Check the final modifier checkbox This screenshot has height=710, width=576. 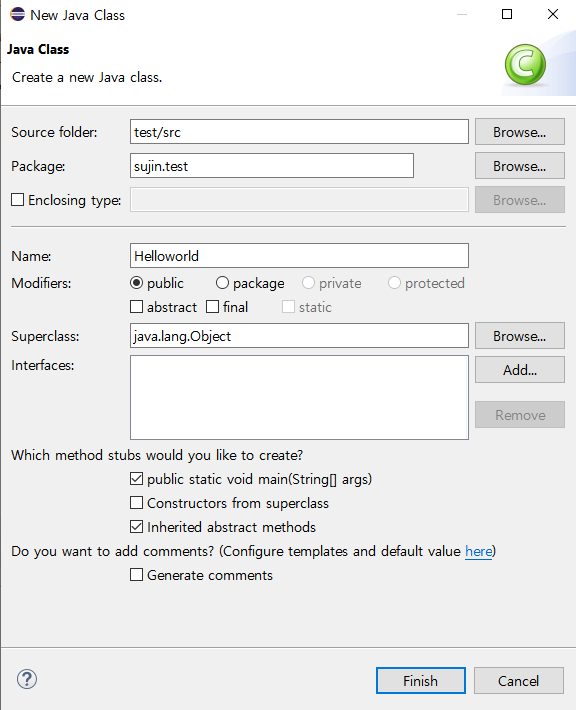pyautogui.click(x=212, y=307)
